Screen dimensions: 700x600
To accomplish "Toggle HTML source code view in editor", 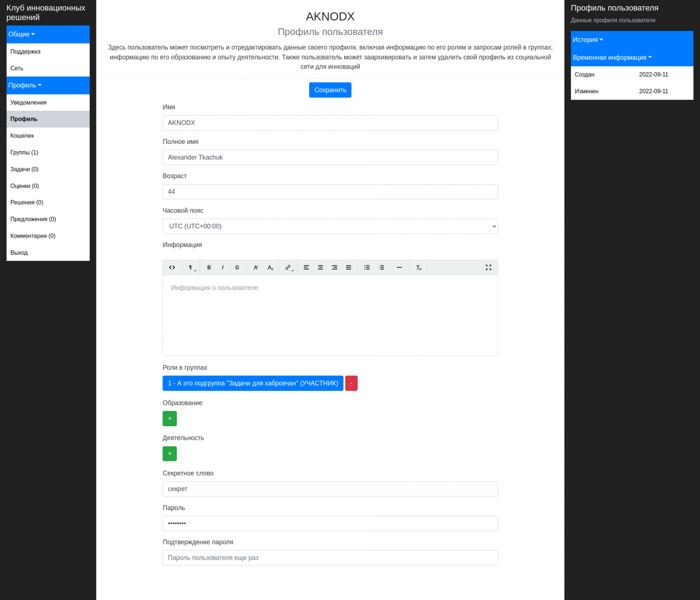I will [172, 268].
